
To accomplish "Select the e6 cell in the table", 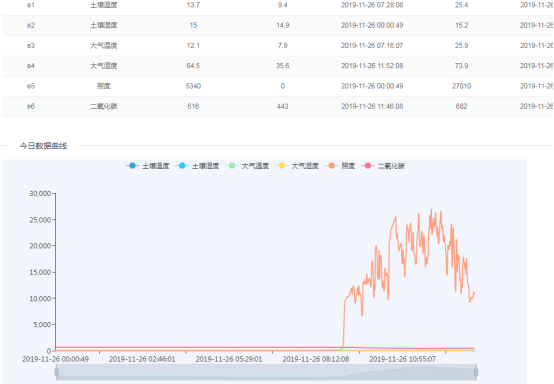I will click(x=31, y=106).
